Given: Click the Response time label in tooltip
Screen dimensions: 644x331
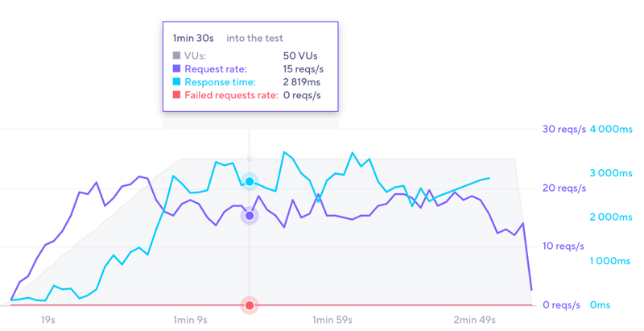Looking at the screenshot, I should 220,82.
